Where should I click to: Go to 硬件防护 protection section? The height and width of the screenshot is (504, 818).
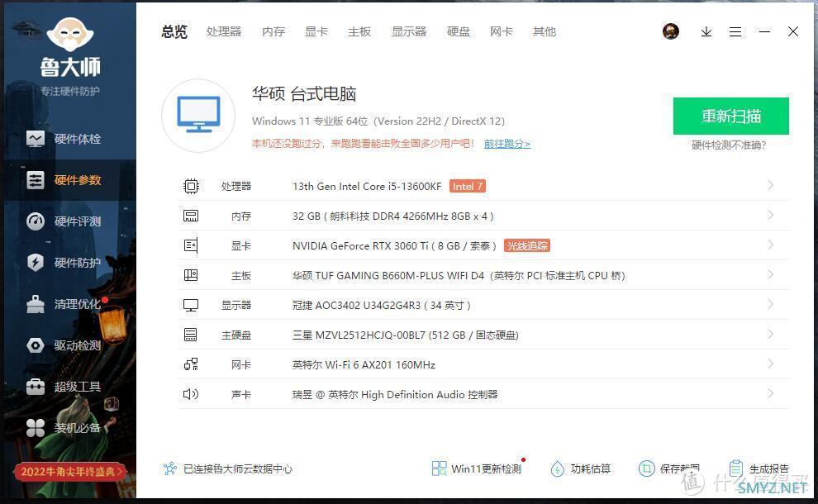click(x=64, y=263)
